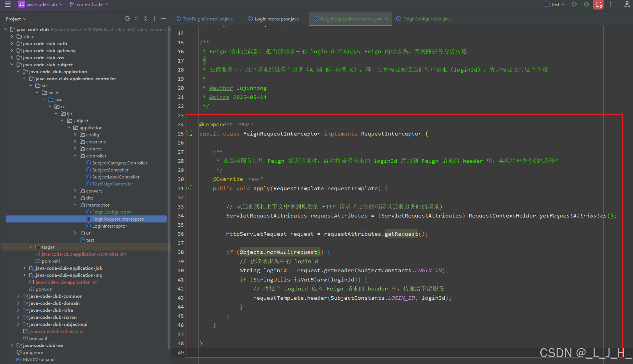Click the main hamburger menu icon
Screen dimensions: 633x364
tap(8, 4)
